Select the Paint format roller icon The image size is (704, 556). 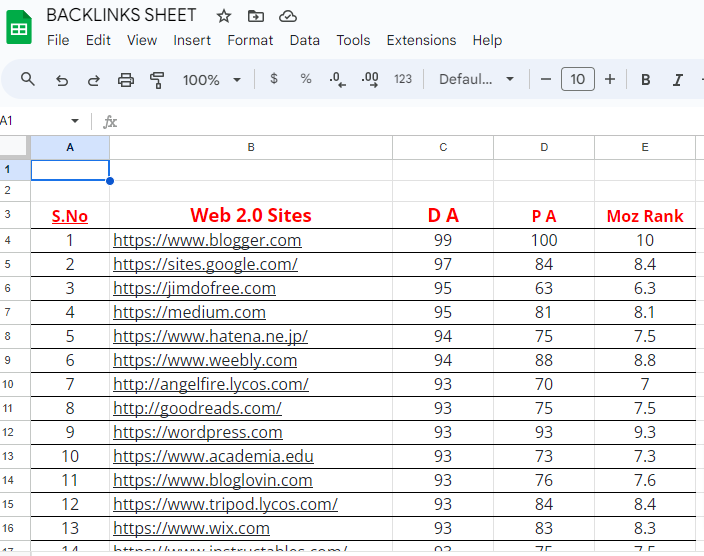coord(157,80)
